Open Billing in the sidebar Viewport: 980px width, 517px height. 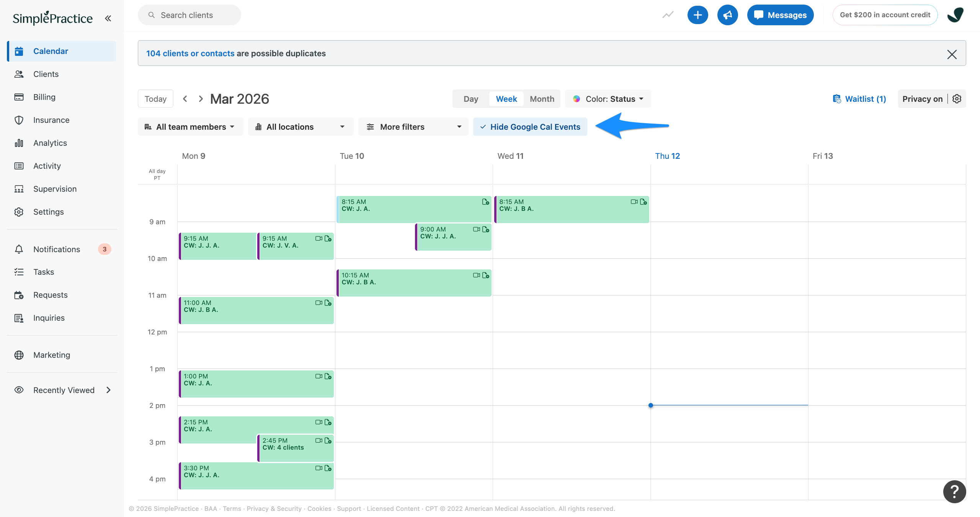(x=62, y=97)
